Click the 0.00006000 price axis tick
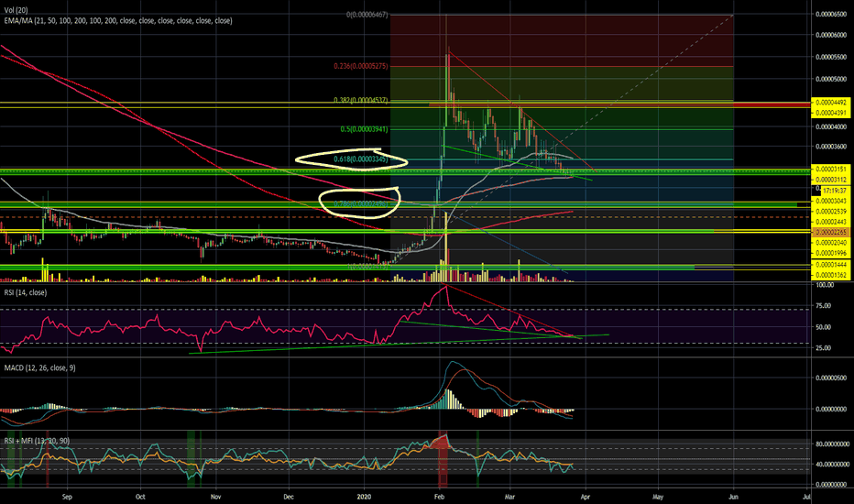854x504 pixels. (x=831, y=35)
